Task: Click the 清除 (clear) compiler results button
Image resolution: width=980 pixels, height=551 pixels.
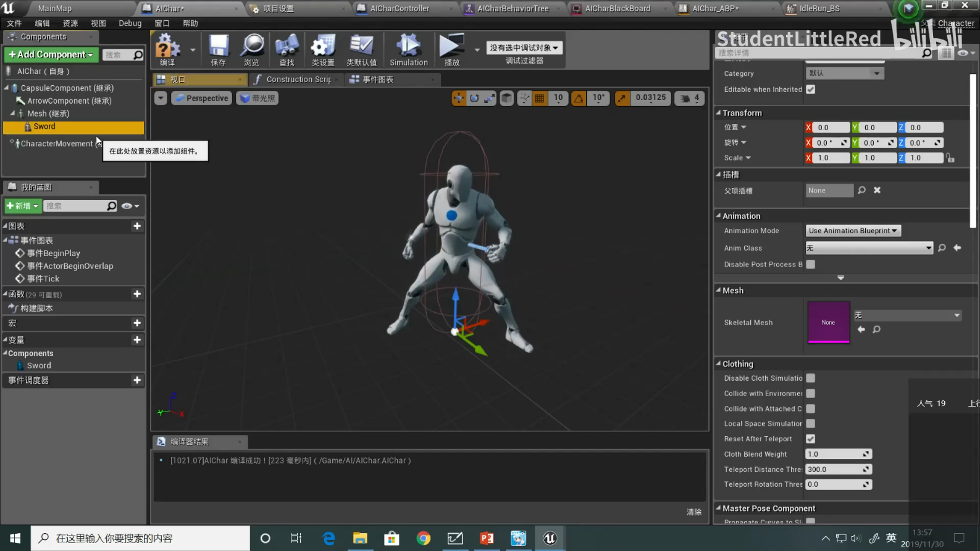Action: point(694,512)
